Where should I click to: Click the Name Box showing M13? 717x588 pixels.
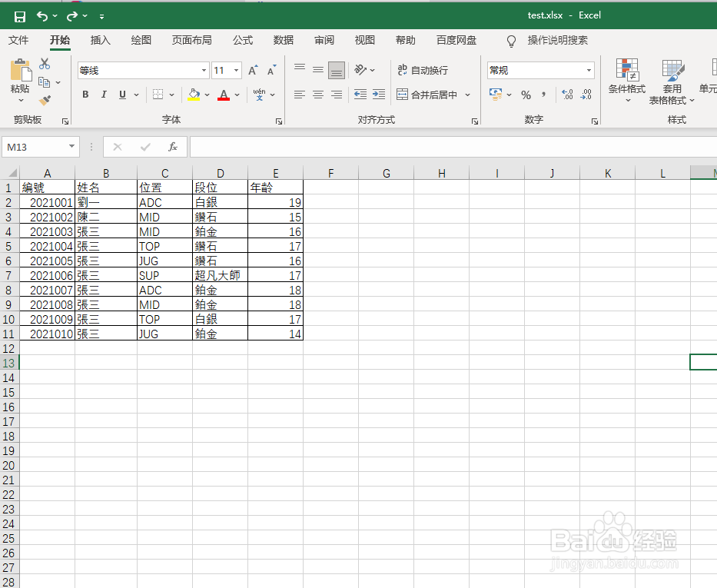pyautogui.click(x=40, y=147)
